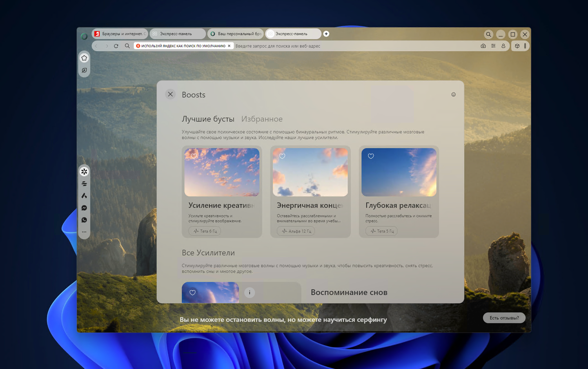This screenshot has height=369, width=588.
Task: Switch to the Лучшие бусты tab
Action: (x=208, y=119)
